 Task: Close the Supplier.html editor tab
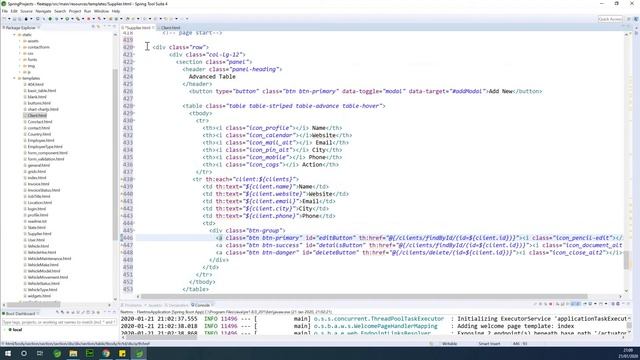click(x=153, y=28)
